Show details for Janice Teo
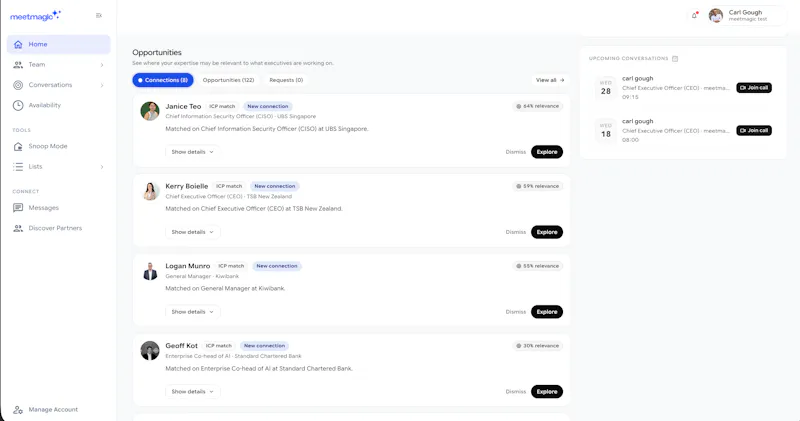800x421 pixels. (x=192, y=152)
